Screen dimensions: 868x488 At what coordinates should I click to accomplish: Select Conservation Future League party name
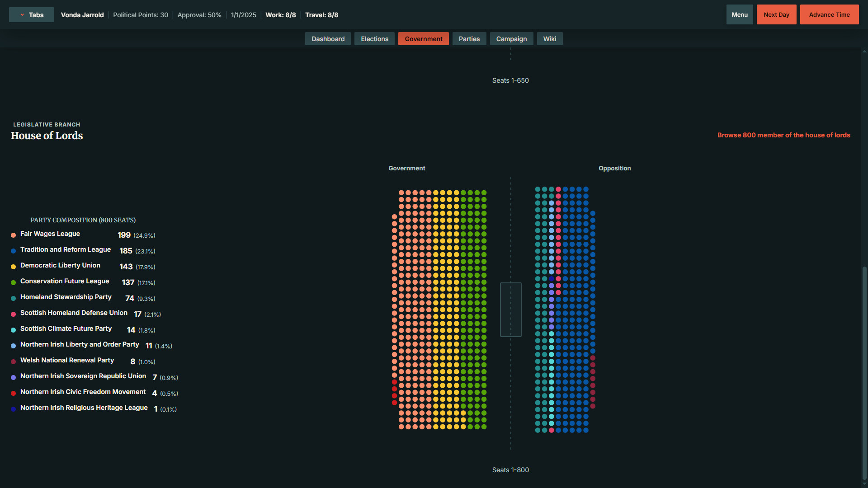tap(65, 281)
